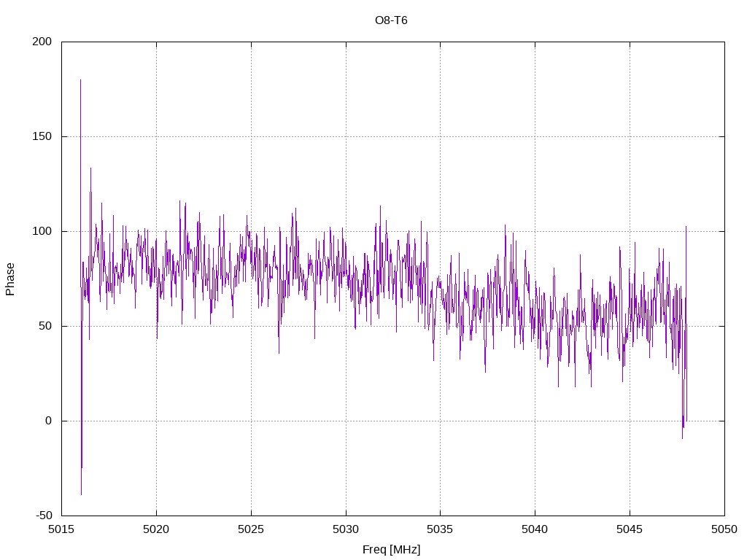The width and height of the screenshot is (747, 560).
Task: Click the y-axis tick label -50
Action: tap(44, 516)
